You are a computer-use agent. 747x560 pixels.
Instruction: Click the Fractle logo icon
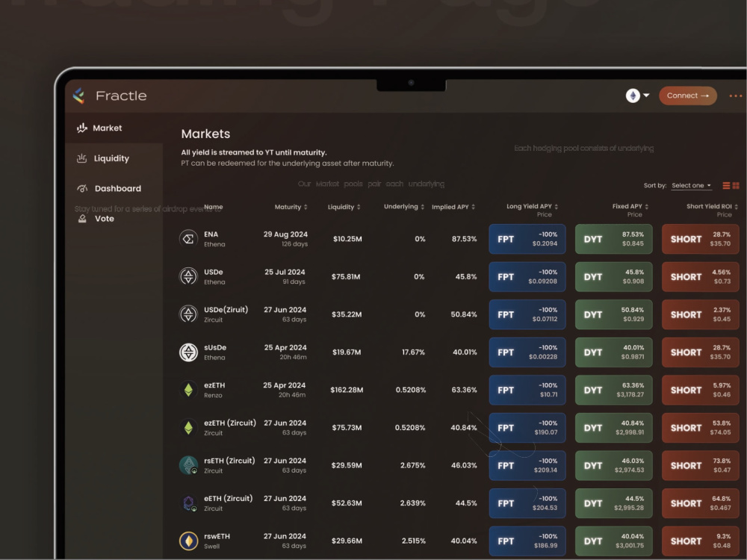click(79, 96)
